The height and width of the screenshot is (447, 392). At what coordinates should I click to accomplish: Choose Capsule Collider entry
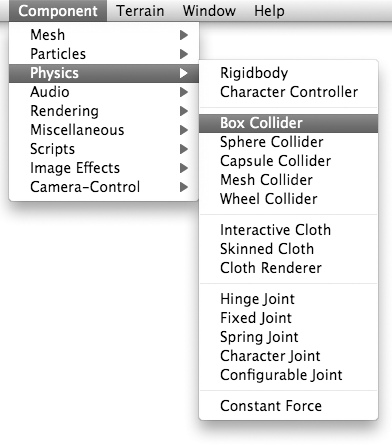point(289,161)
